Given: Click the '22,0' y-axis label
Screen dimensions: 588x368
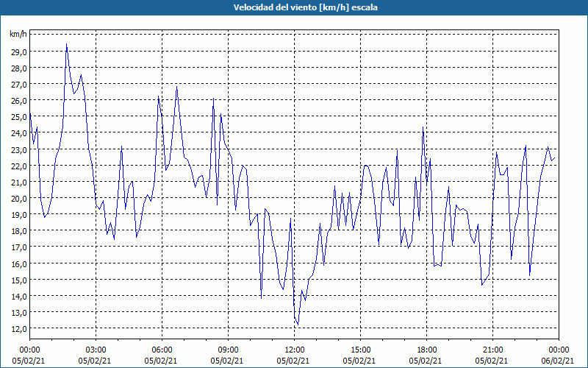Looking at the screenshot, I should 19,166.
